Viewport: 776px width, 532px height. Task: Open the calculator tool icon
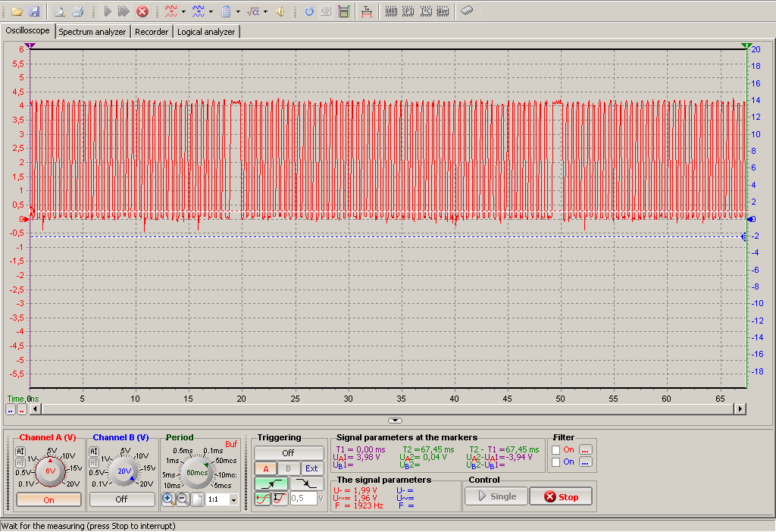[226, 11]
